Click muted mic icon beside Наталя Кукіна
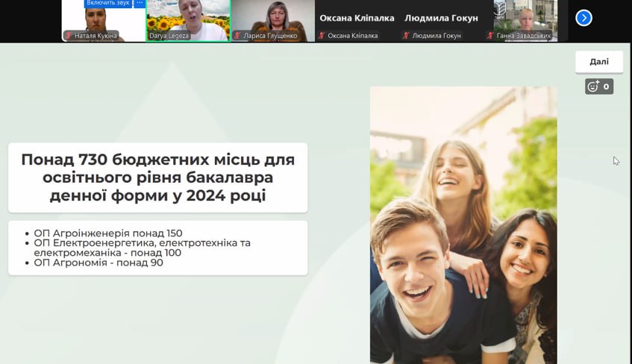This screenshot has height=364, width=632. click(69, 36)
